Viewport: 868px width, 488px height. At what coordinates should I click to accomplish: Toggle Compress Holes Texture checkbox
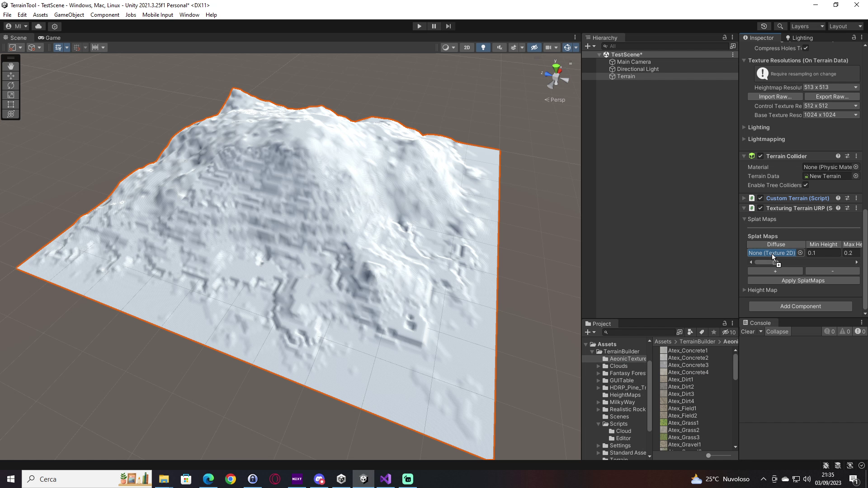click(806, 48)
